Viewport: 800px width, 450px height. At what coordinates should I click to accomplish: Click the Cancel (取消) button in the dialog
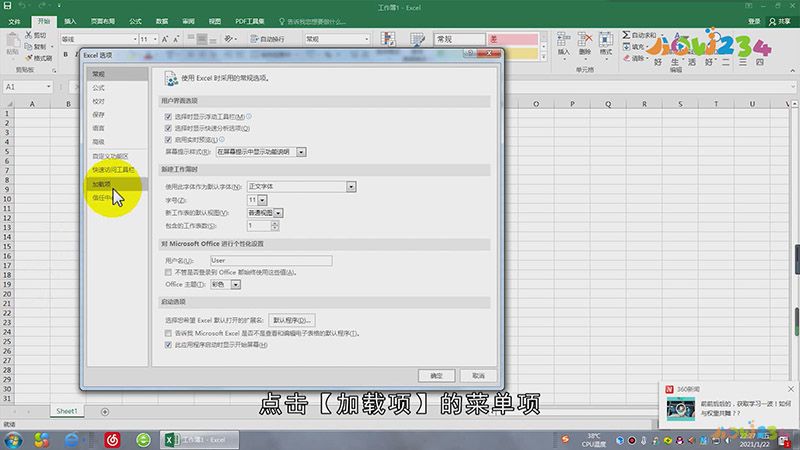pos(478,376)
